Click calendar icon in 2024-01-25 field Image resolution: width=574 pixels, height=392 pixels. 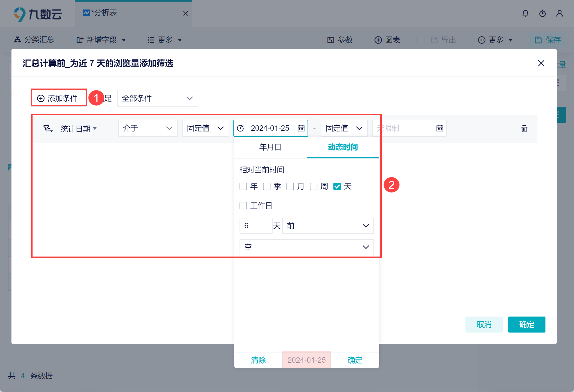tap(301, 128)
